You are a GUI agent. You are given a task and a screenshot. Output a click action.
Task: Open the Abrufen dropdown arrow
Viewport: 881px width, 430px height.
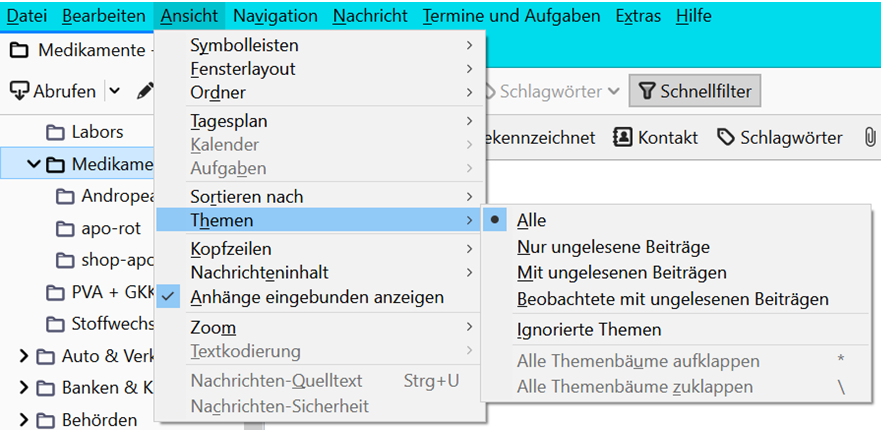pyautogui.click(x=114, y=91)
